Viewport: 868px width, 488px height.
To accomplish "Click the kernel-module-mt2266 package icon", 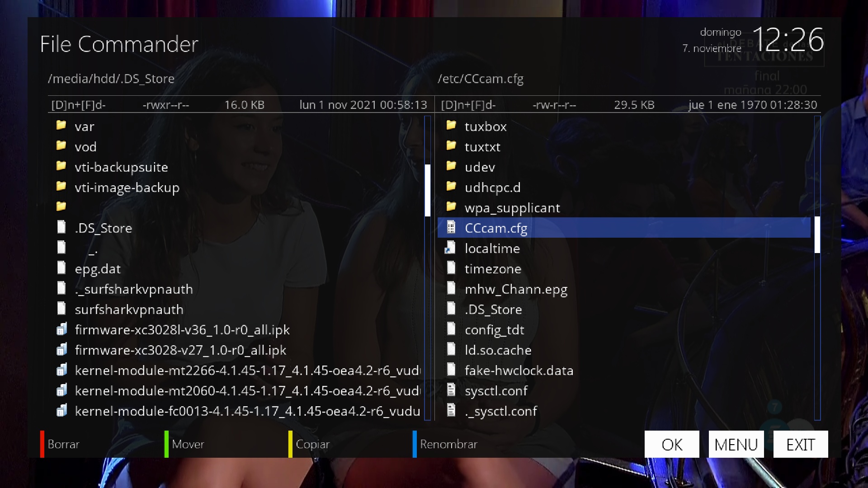I will 61,370.
